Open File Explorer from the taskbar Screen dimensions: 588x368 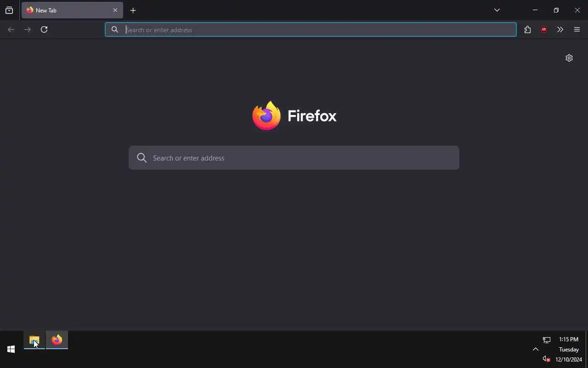pyautogui.click(x=34, y=340)
